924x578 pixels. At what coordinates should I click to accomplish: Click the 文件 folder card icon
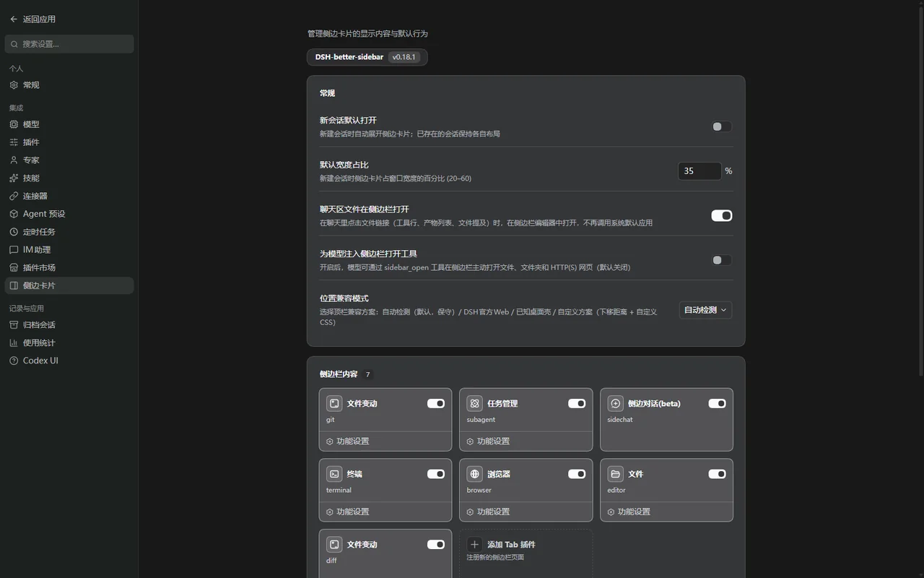pyautogui.click(x=616, y=474)
